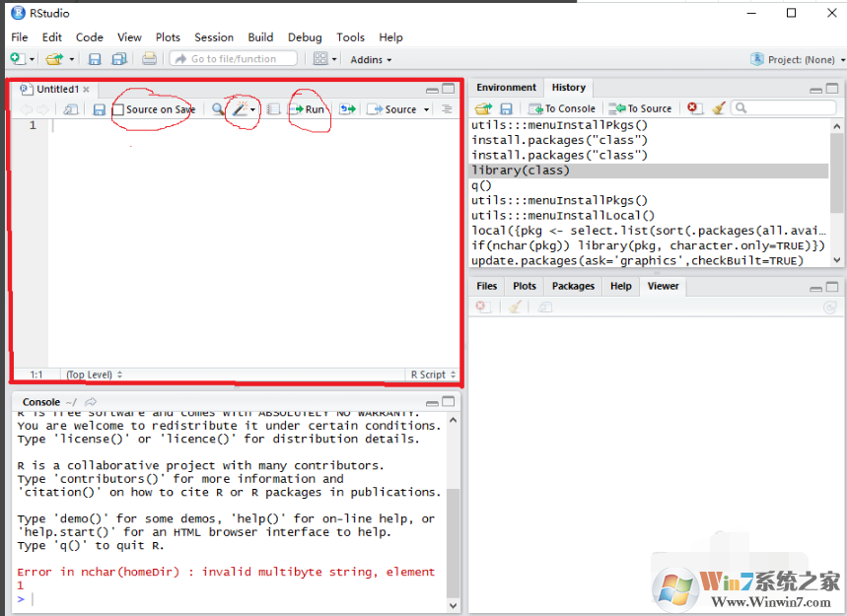Maximize the source editor pane
Image resolution: width=847 pixels, height=616 pixels.
tap(449, 89)
